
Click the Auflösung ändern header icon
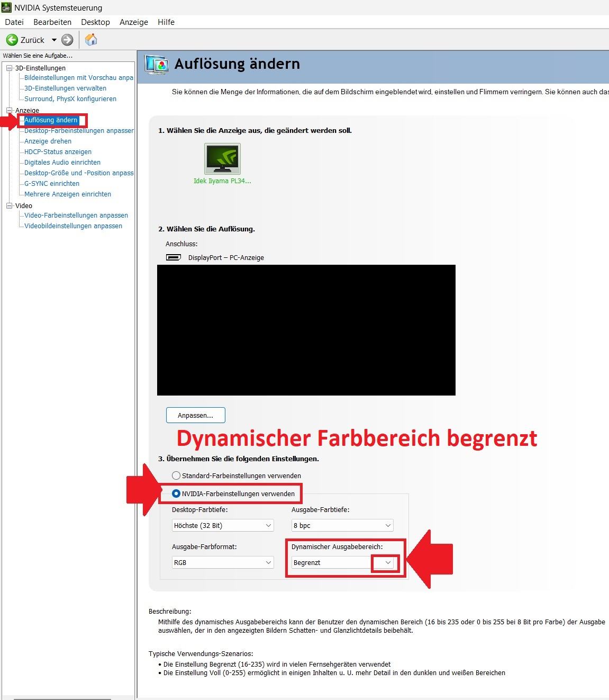[157, 65]
